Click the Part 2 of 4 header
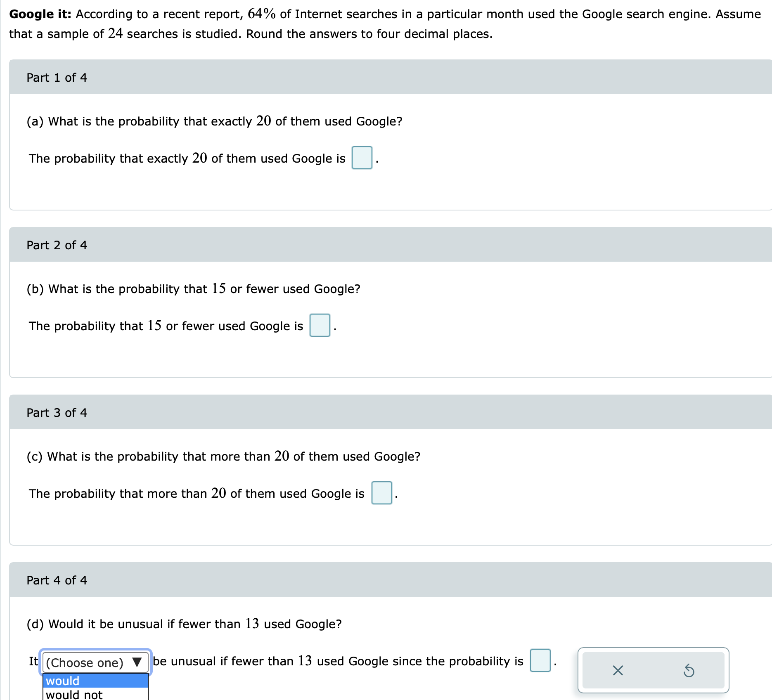This screenshot has width=772, height=700. (x=57, y=245)
